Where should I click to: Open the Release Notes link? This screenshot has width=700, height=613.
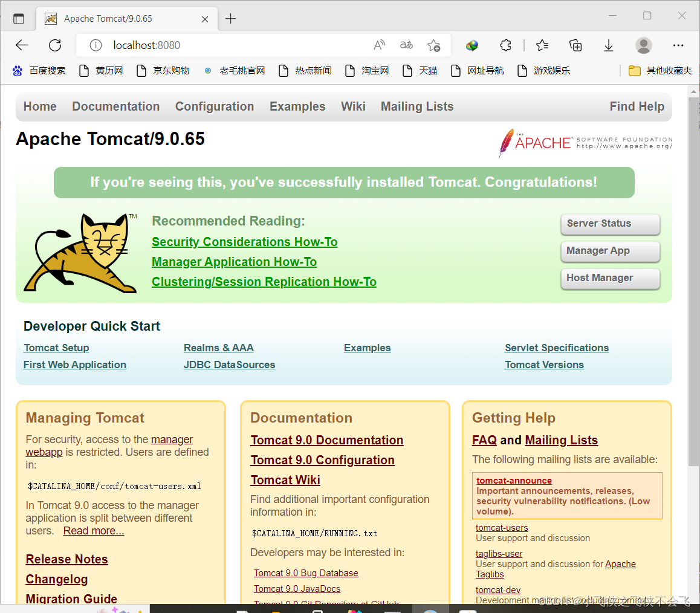(x=67, y=559)
